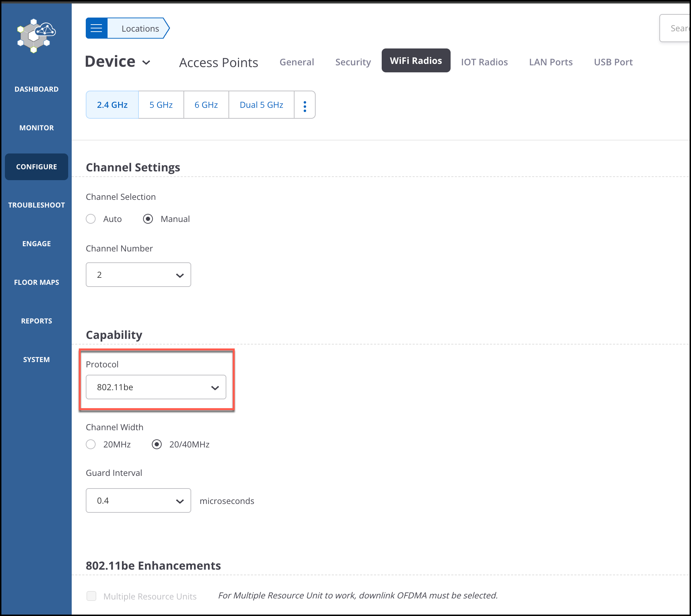Go to the Security tab

tap(353, 62)
